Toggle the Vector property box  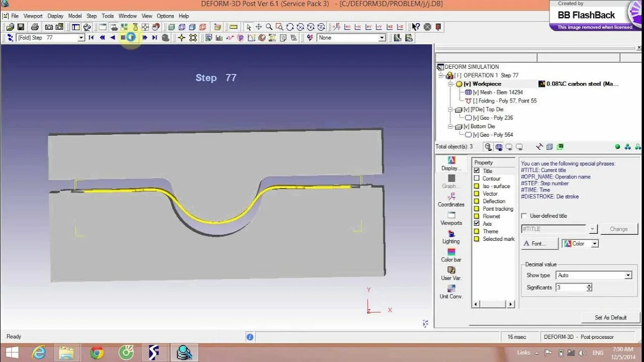click(x=476, y=194)
